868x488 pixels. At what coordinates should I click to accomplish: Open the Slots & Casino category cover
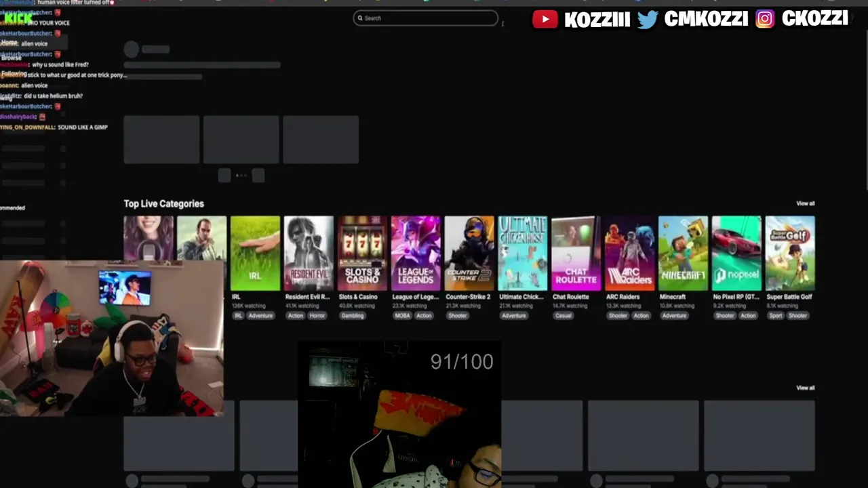[x=362, y=253]
